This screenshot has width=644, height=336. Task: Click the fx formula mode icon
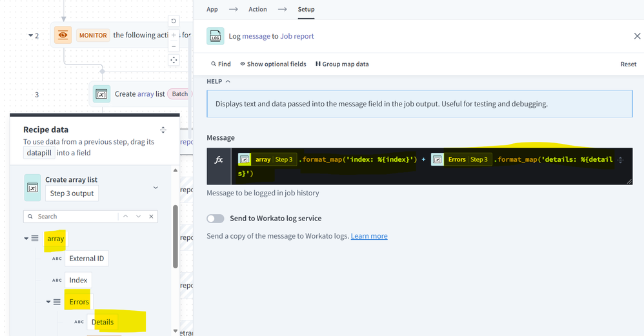tap(219, 160)
